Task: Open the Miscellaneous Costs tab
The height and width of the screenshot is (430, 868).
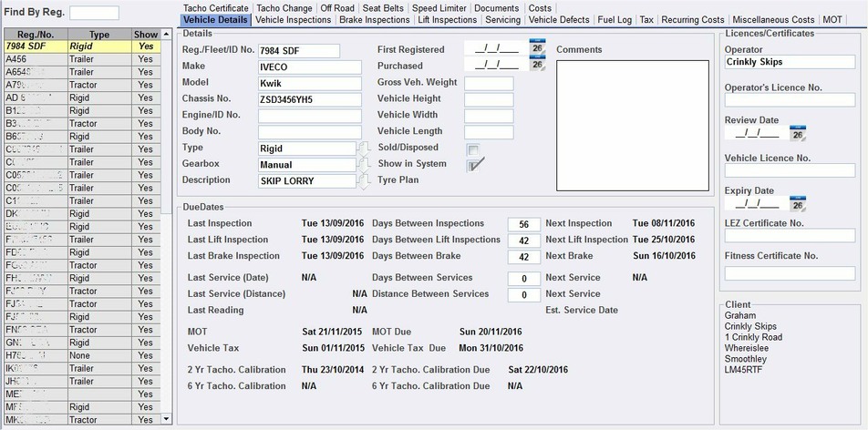Action: coord(773,20)
